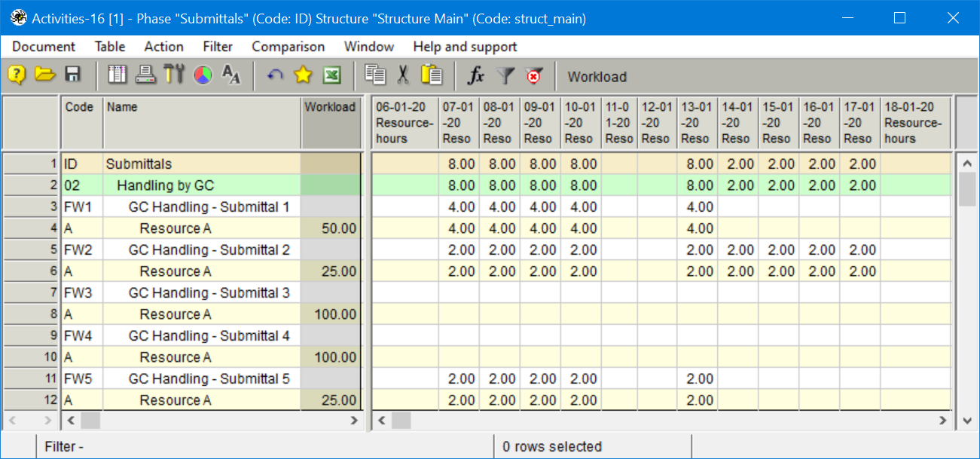Click left arrow of the hours grid scrollbar
The image size is (980, 459).
click(x=382, y=420)
